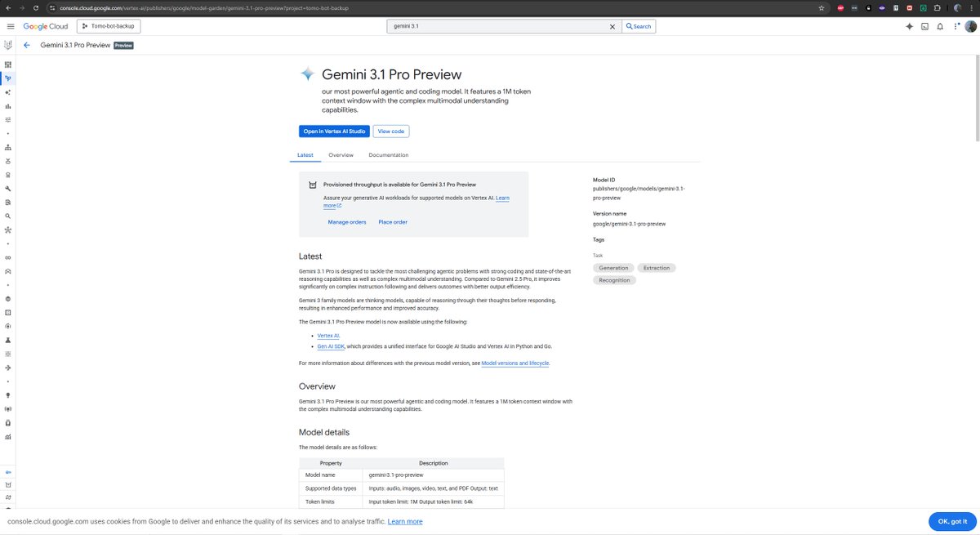Open the magnifier icon in the left sidebar
Viewport: 980px width, 535px height.
tap(8, 216)
